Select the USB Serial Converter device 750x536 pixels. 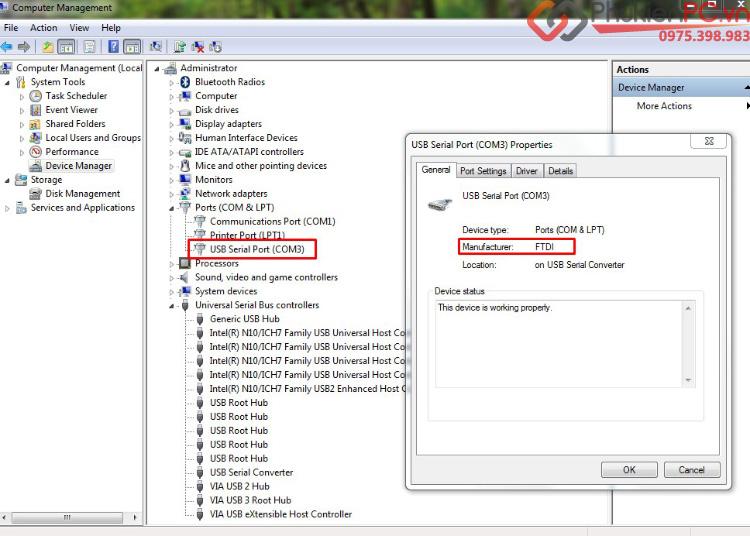tap(251, 472)
